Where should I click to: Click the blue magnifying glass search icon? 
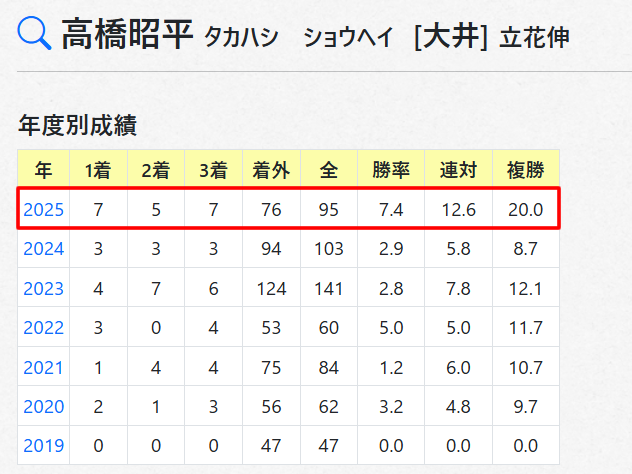(x=34, y=33)
